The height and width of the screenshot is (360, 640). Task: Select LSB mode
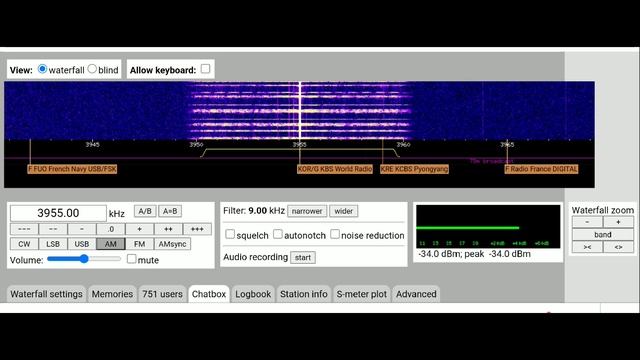[x=53, y=244]
